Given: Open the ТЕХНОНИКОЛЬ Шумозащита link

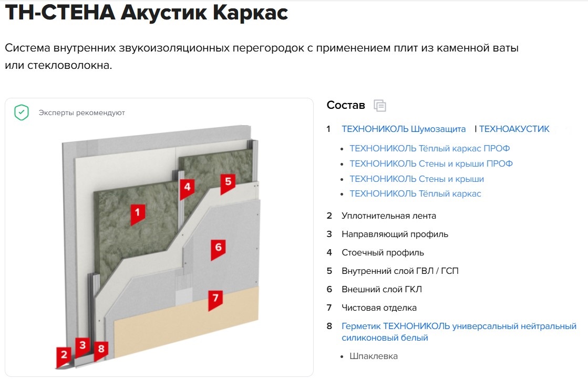Looking at the screenshot, I should [x=403, y=129].
